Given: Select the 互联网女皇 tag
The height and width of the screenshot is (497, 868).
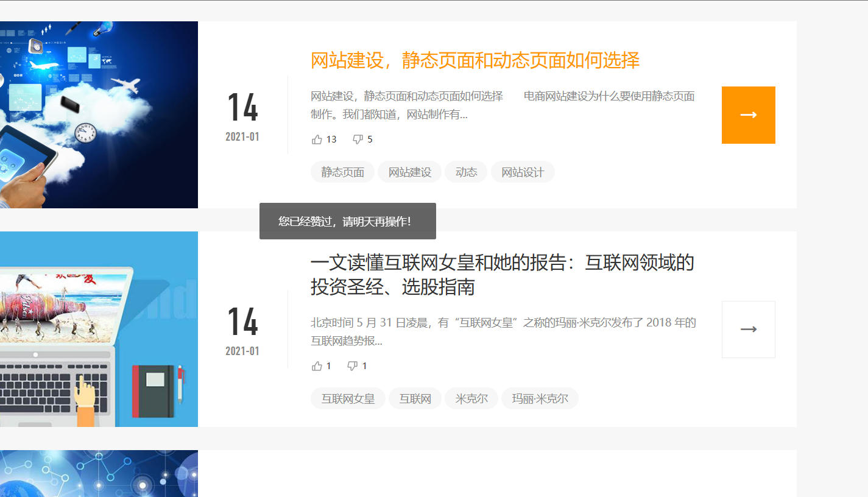Looking at the screenshot, I should tap(348, 399).
